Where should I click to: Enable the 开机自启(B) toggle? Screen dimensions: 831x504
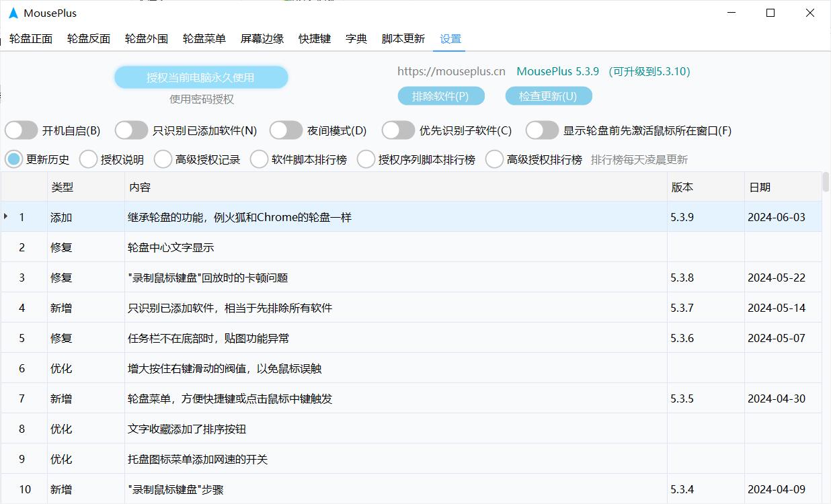click(21, 130)
